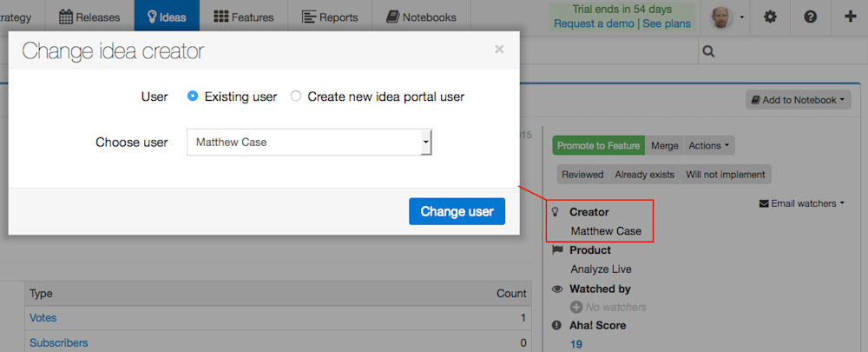Expand the Actions dropdown
The height and width of the screenshot is (352, 868).
coord(709,146)
